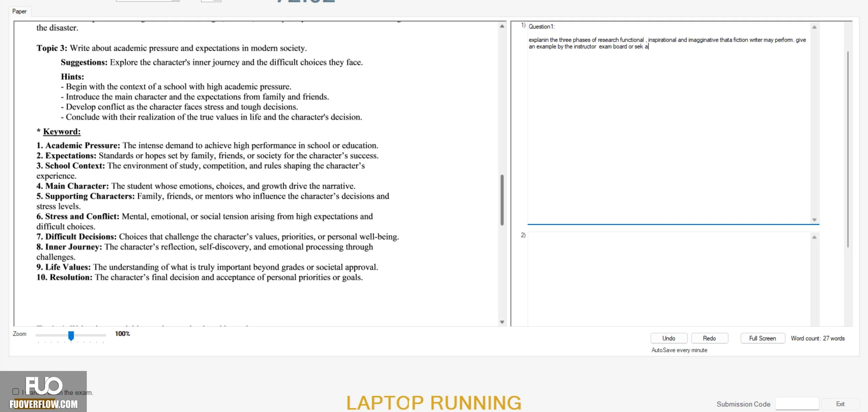Open the Paper tab

click(19, 11)
